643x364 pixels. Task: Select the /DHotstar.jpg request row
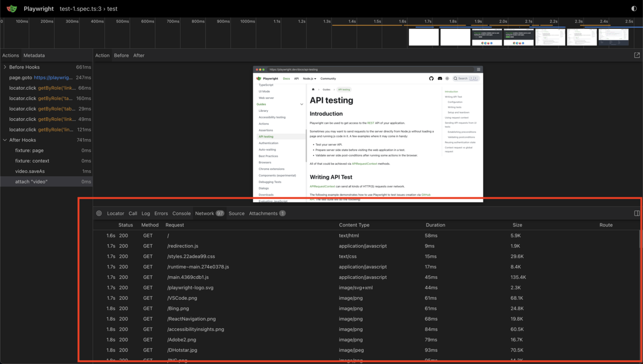pos(366,350)
